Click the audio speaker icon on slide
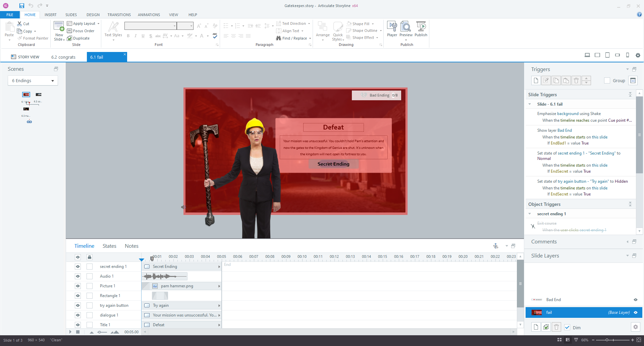This screenshot has height=346, width=644. click(183, 207)
